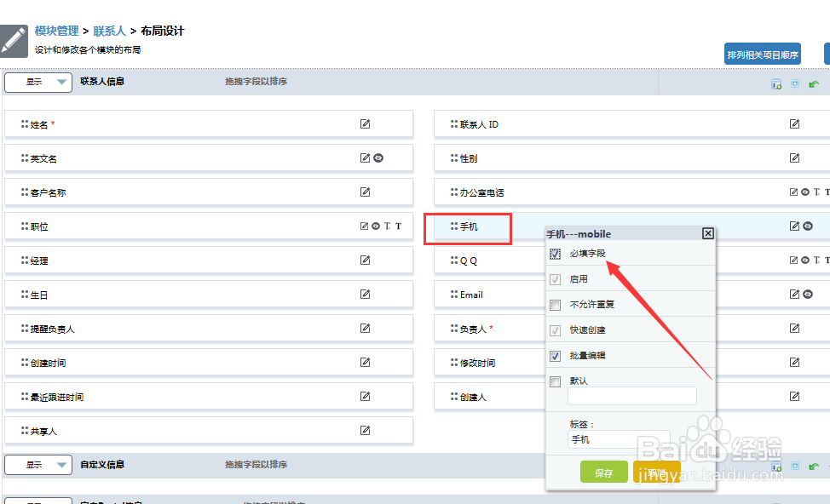Toggle visibility eye for 英文名 field
Image resolution: width=830 pixels, height=504 pixels.
[378, 157]
